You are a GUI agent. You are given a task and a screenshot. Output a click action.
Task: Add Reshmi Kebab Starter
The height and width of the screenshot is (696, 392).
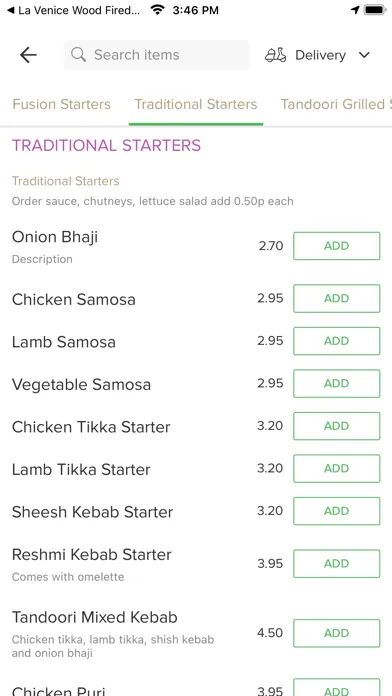click(x=337, y=564)
